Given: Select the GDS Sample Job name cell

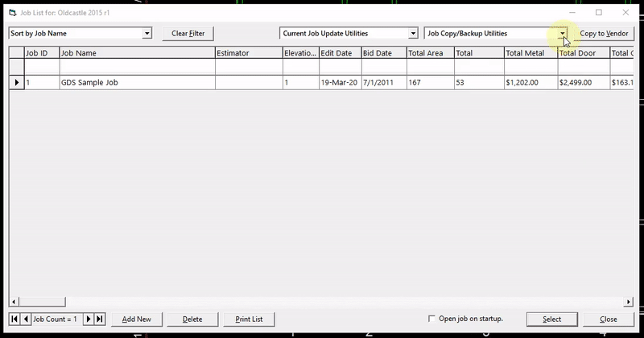Looking at the screenshot, I should click(137, 83).
